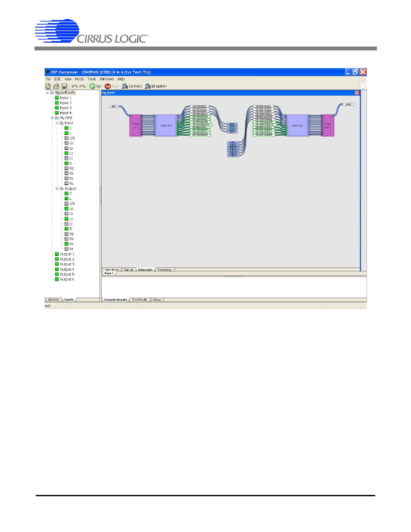This screenshot has width=411, height=532.
Task: Open a file using the folder icon
Action: tap(56, 86)
